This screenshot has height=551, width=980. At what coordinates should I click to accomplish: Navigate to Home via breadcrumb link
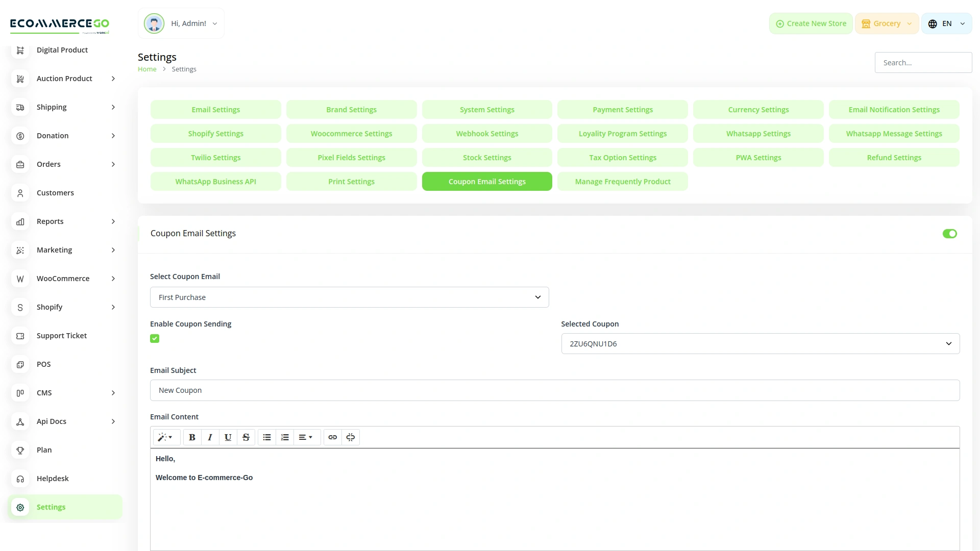(x=147, y=69)
